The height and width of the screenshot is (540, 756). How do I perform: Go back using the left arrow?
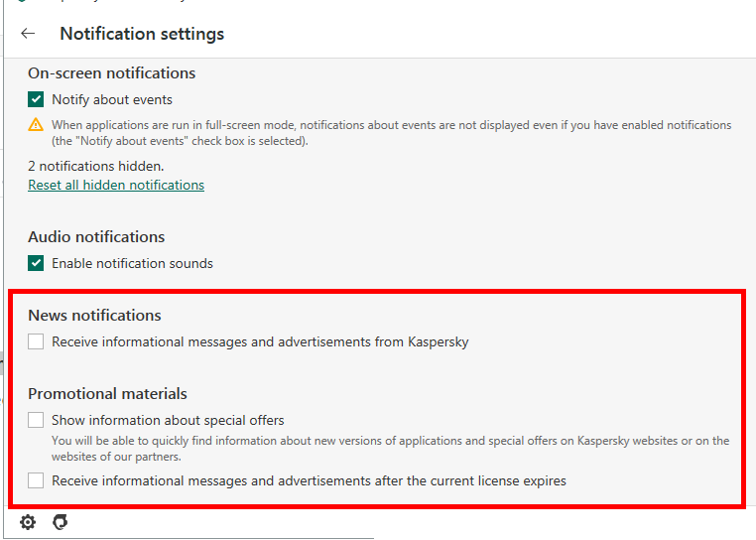pos(28,34)
